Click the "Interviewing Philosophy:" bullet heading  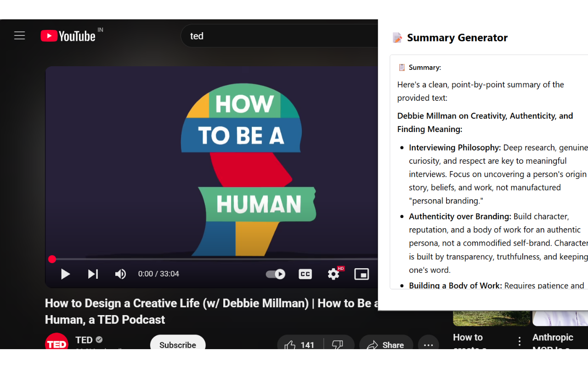pos(455,148)
